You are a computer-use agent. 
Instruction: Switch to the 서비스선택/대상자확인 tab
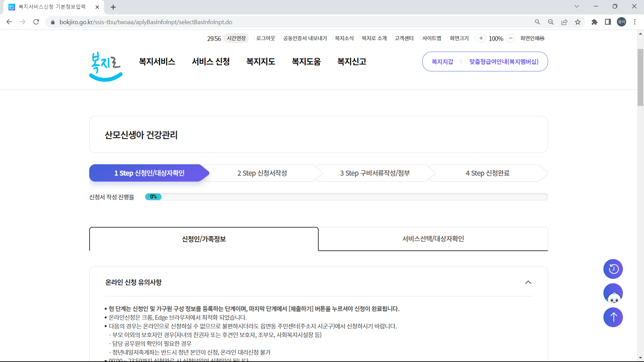433,239
